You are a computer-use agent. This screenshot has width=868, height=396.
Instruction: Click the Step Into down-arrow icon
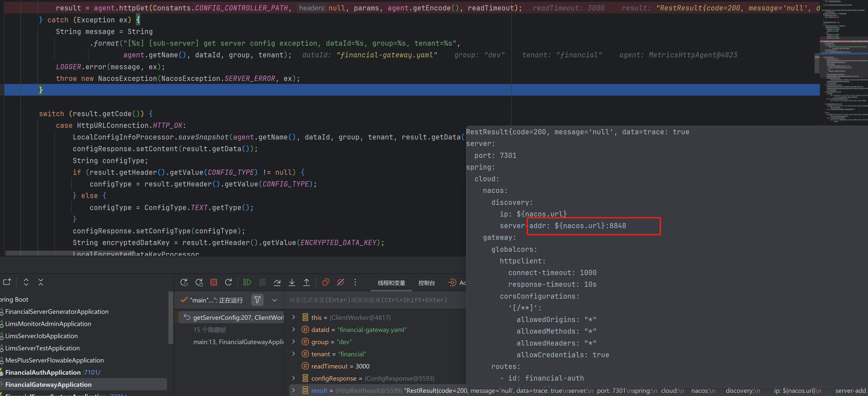coord(292,282)
